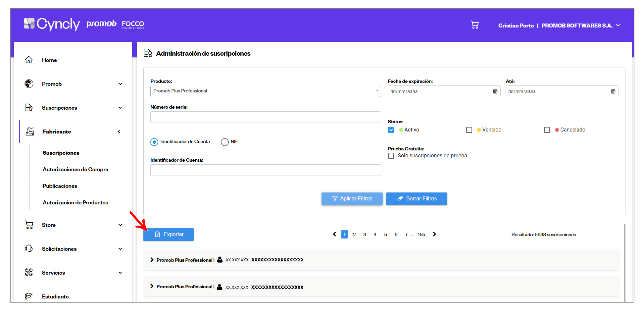Click user icon in first subscription row

pos(220,260)
